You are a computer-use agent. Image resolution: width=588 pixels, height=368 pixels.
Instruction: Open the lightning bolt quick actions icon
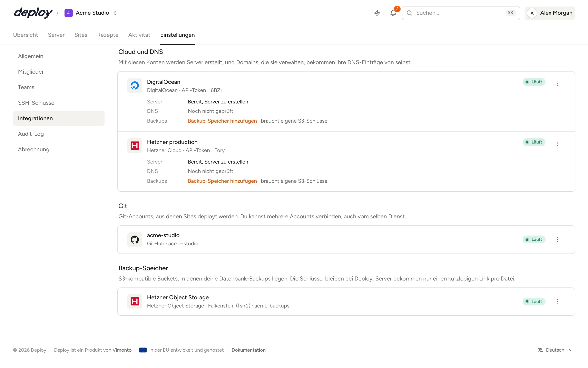pos(377,13)
